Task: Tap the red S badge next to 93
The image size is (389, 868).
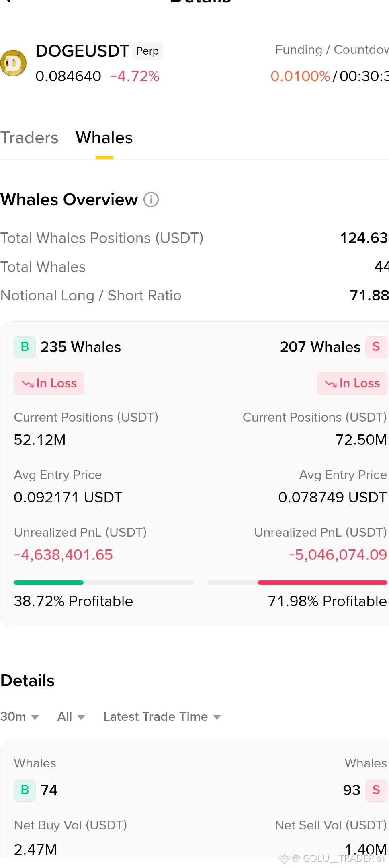Action: coord(376,790)
